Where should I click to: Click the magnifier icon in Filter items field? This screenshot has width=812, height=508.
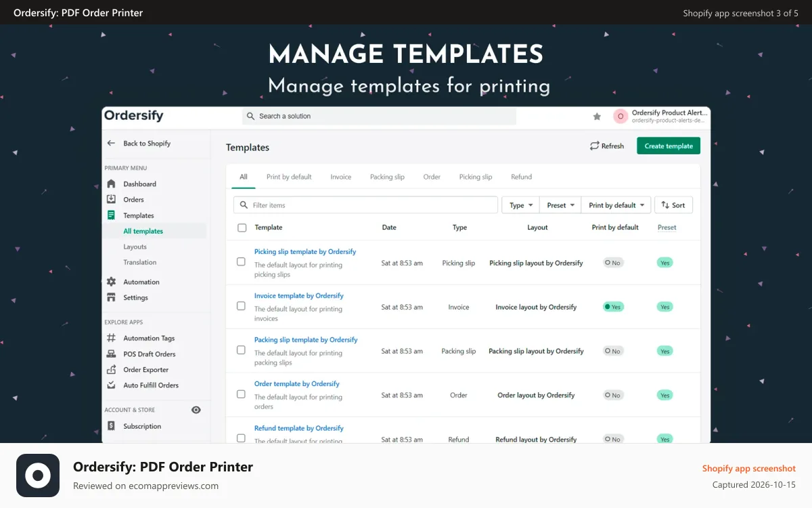pos(244,205)
